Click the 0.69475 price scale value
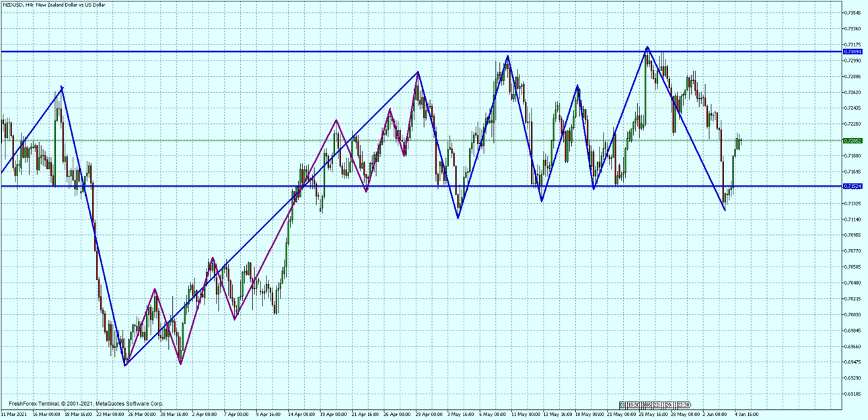The width and height of the screenshot is (868, 420). click(853, 362)
